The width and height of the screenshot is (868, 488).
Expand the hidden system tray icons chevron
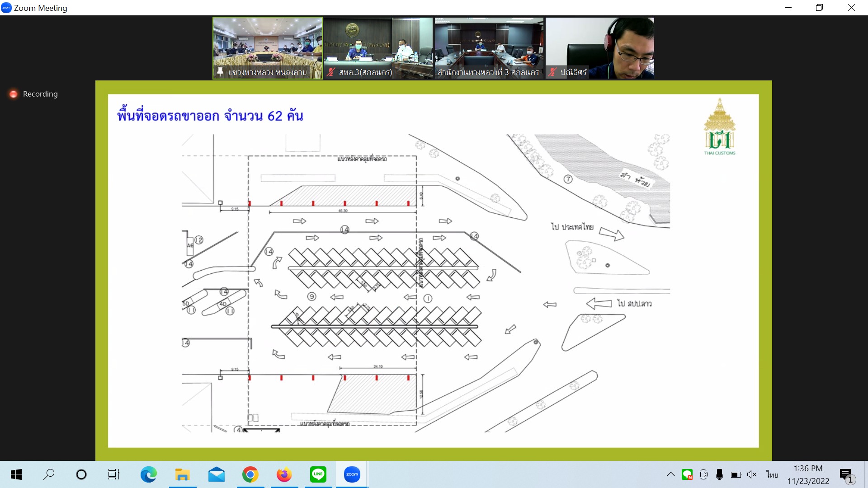[x=671, y=474]
